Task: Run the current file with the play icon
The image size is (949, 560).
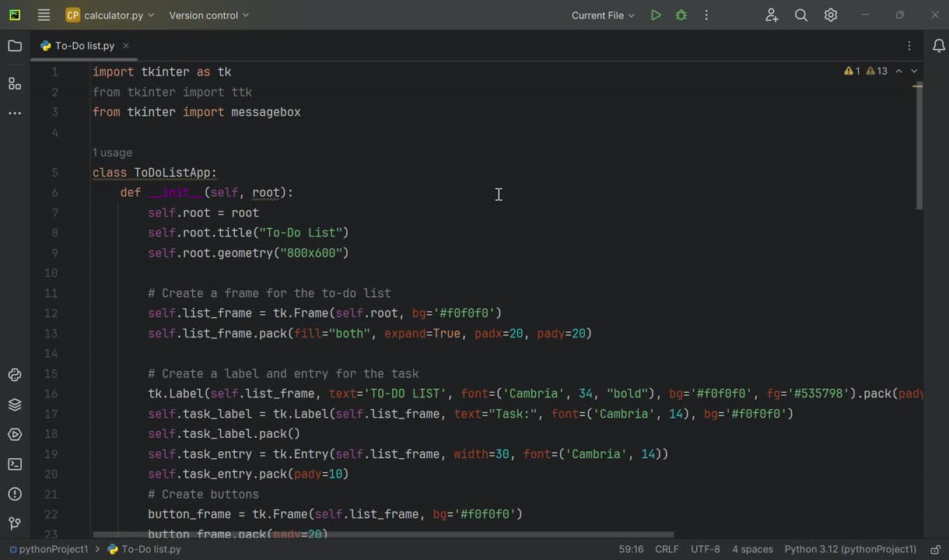Action: (656, 16)
